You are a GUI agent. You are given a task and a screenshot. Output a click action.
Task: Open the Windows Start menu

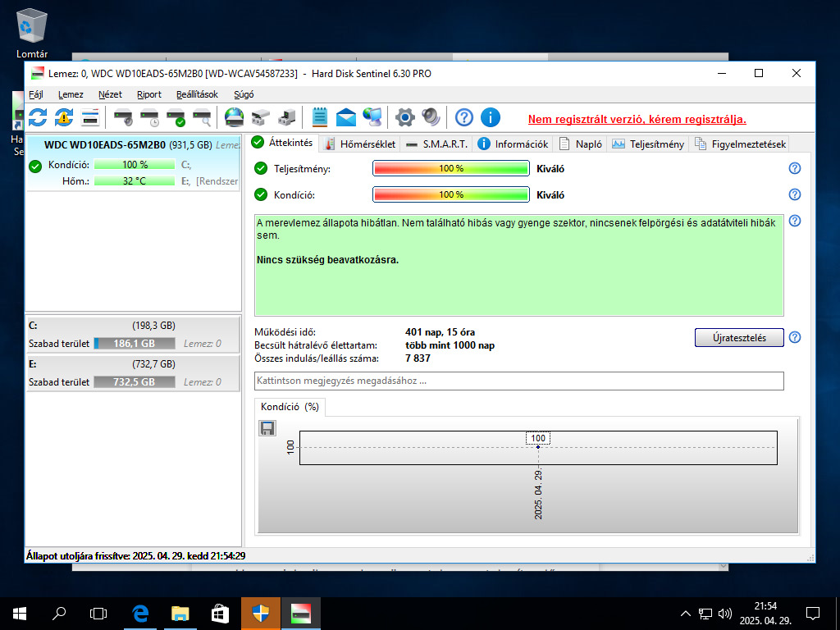click(20, 614)
